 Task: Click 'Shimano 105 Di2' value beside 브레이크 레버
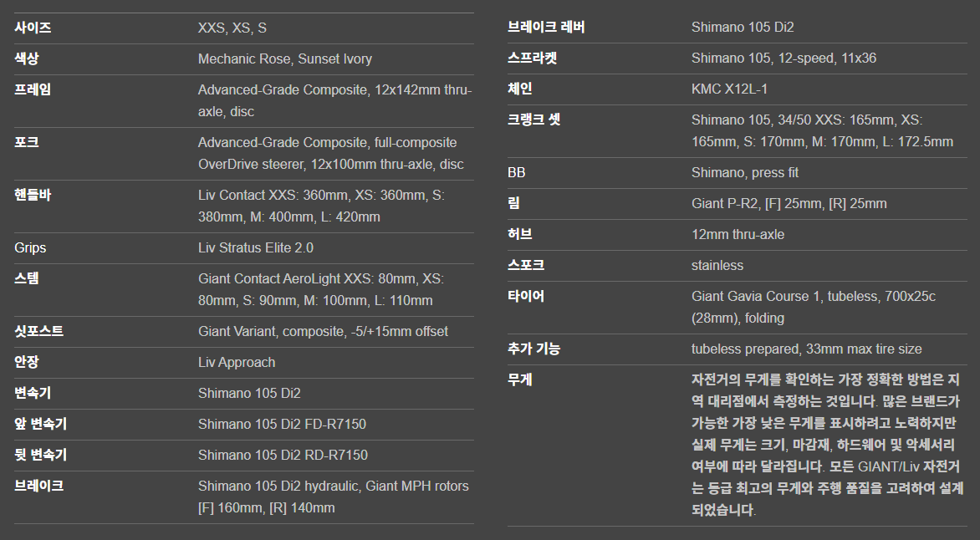743,27
